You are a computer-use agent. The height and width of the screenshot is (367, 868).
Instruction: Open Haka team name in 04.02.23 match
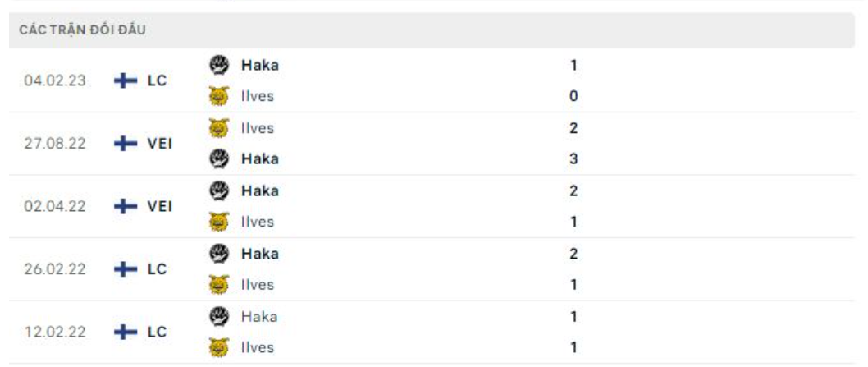tap(259, 65)
